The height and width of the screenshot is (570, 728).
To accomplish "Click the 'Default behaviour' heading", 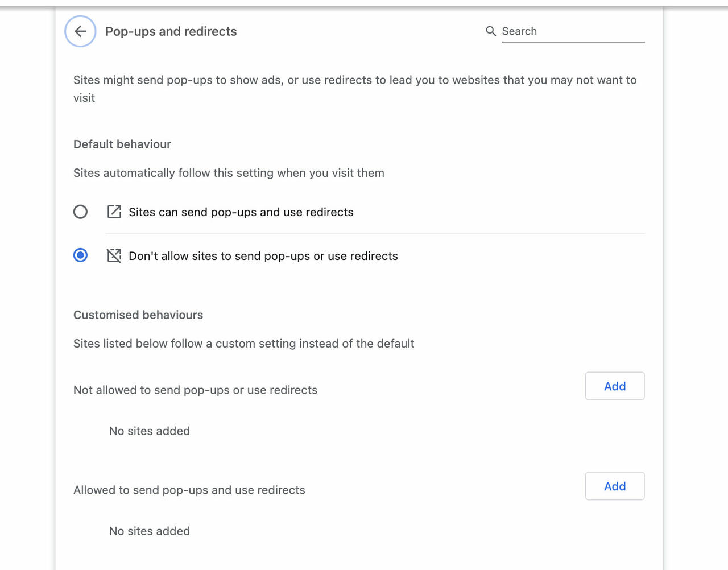I will pyautogui.click(x=122, y=144).
